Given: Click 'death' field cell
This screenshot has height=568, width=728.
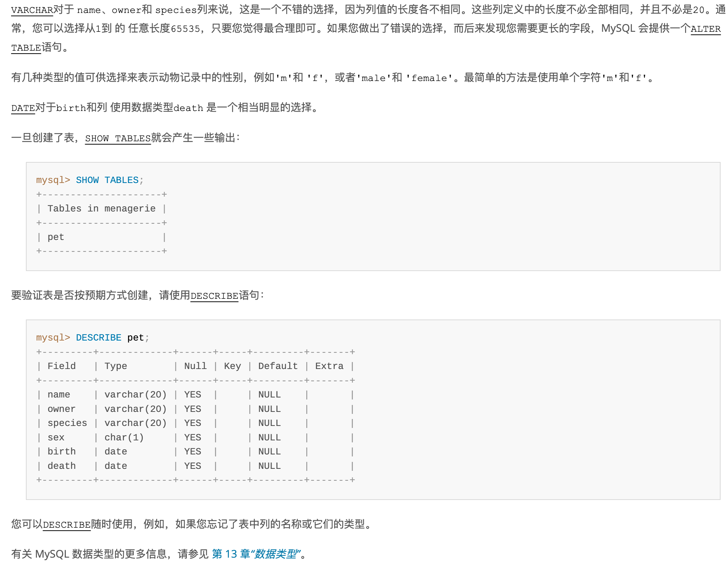Looking at the screenshot, I should pyautogui.click(x=61, y=466).
